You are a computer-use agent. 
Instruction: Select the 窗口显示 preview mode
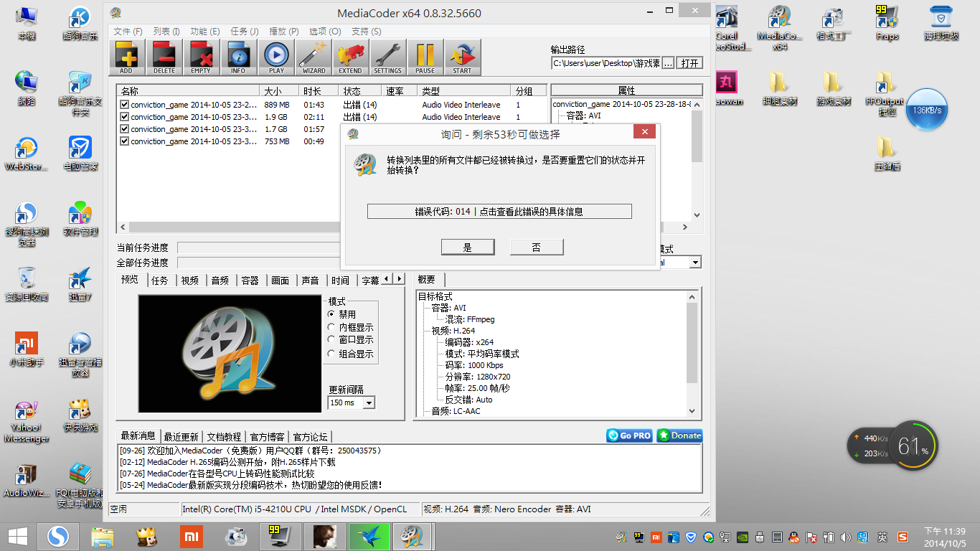(x=331, y=339)
